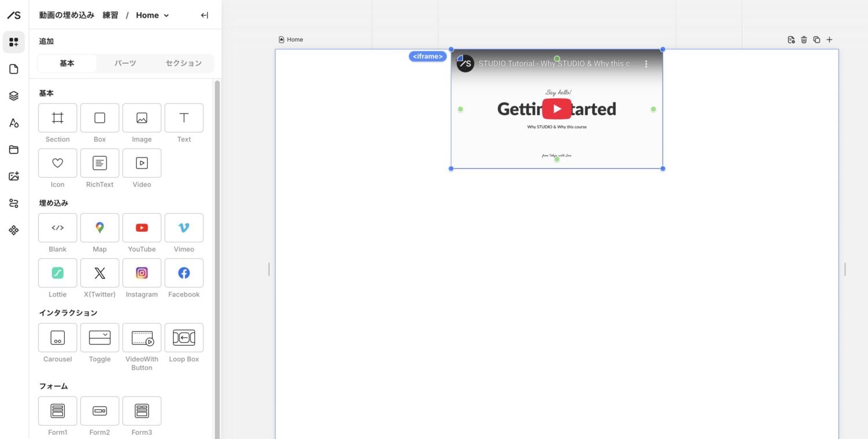Switch to the パーツ tab
The height and width of the screenshot is (439, 868).
point(125,63)
